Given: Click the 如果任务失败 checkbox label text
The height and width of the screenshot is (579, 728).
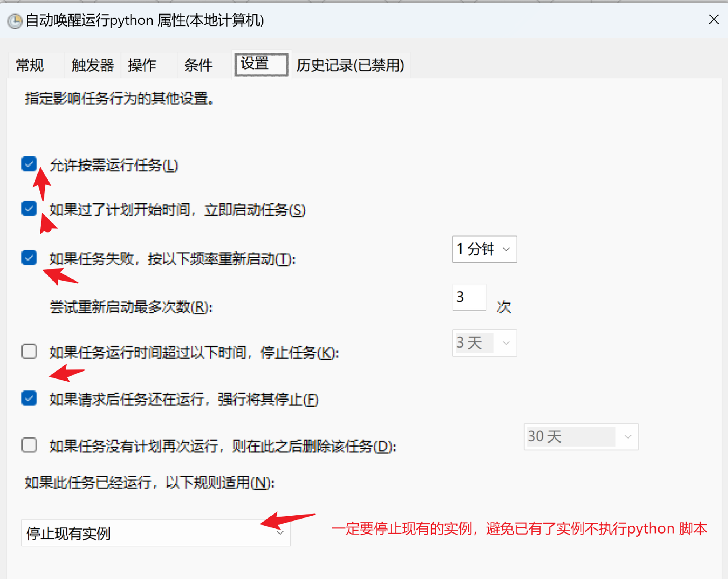Looking at the screenshot, I should (173, 259).
